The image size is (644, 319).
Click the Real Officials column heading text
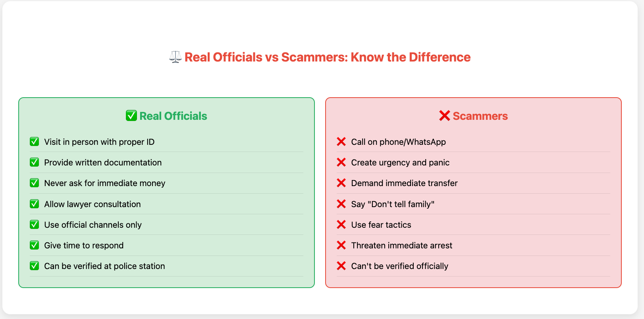[x=173, y=116]
